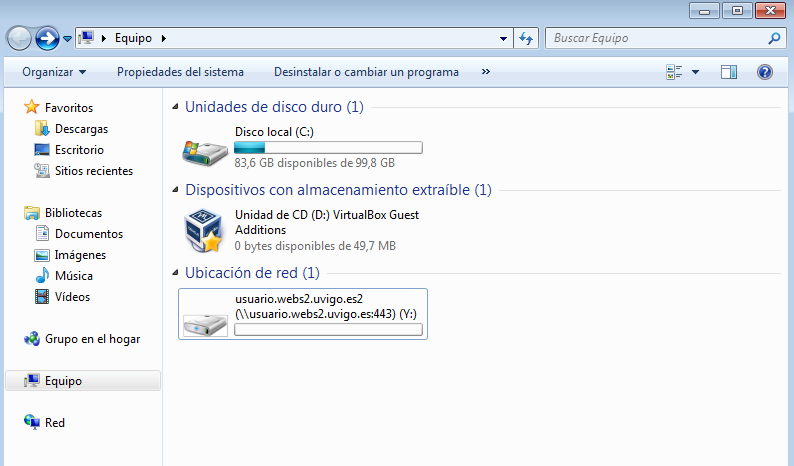Click the search magnifier icon
Viewport: 794px width, 466px height.
tap(774, 38)
